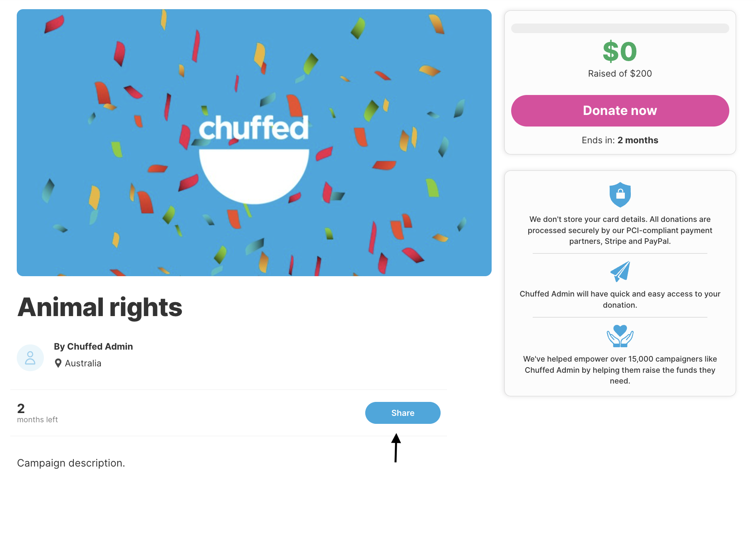This screenshot has width=756, height=534.
Task: Click the Campaign description text
Action: [71, 463]
